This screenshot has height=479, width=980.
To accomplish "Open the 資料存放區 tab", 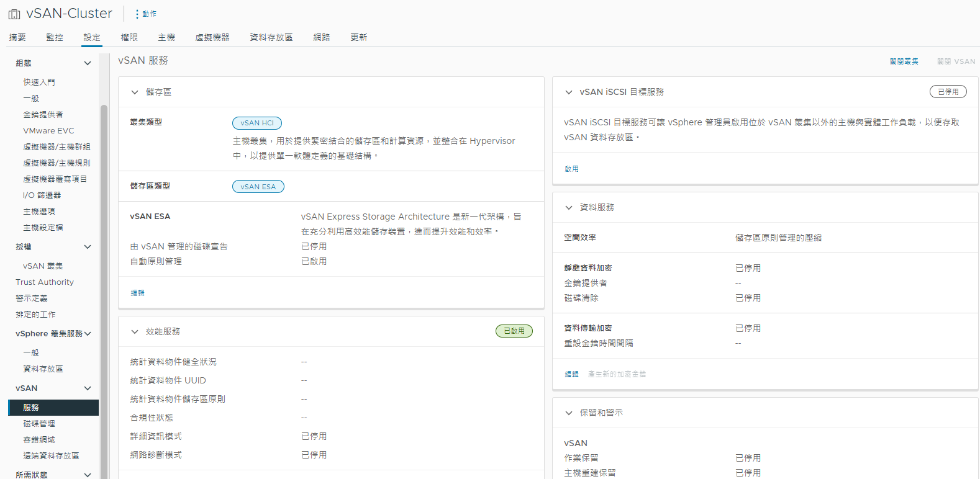I will click(271, 37).
